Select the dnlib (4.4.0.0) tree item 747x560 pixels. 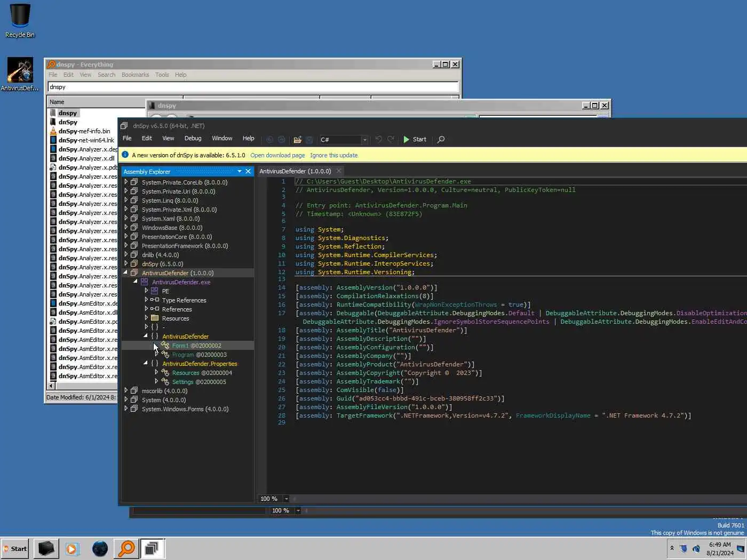[160, 255]
